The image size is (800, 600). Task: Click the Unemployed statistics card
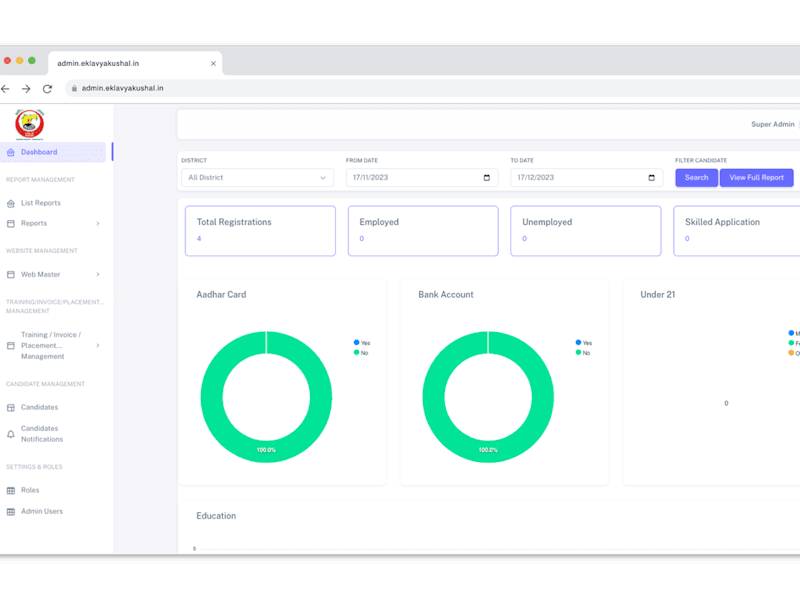point(586,231)
